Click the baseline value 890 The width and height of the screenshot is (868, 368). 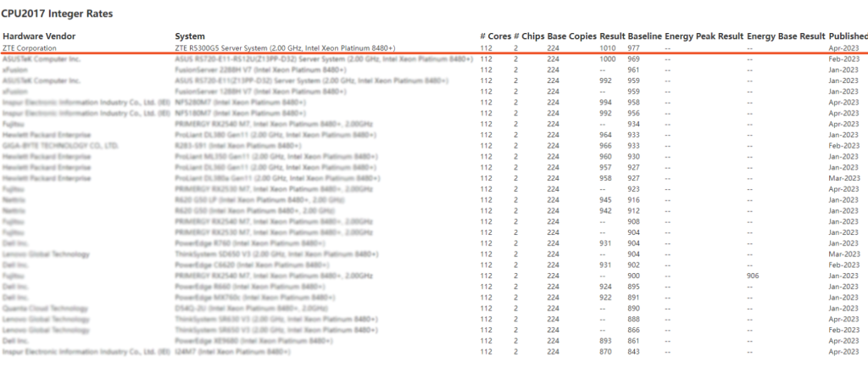click(x=634, y=309)
